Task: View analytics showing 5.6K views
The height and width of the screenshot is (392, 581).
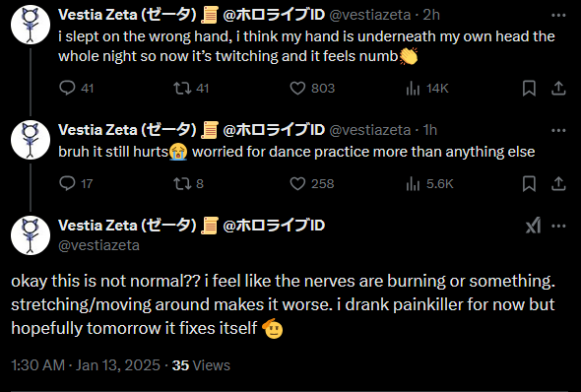Action: (429, 184)
